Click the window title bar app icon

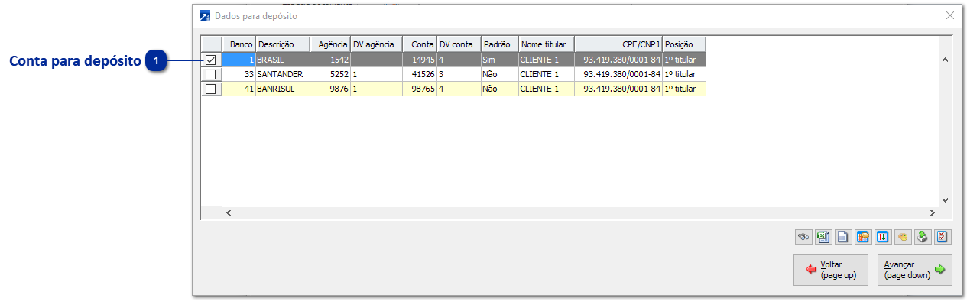coord(204,15)
